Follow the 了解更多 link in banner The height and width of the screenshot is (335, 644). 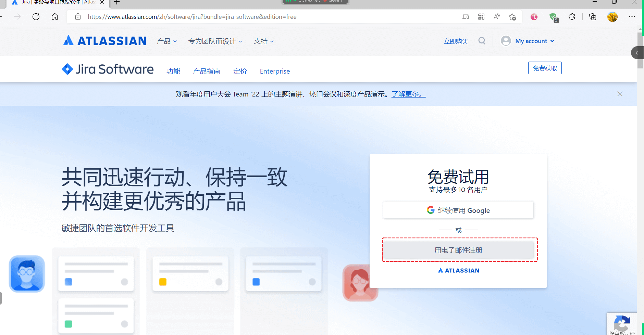click(408, 94)
